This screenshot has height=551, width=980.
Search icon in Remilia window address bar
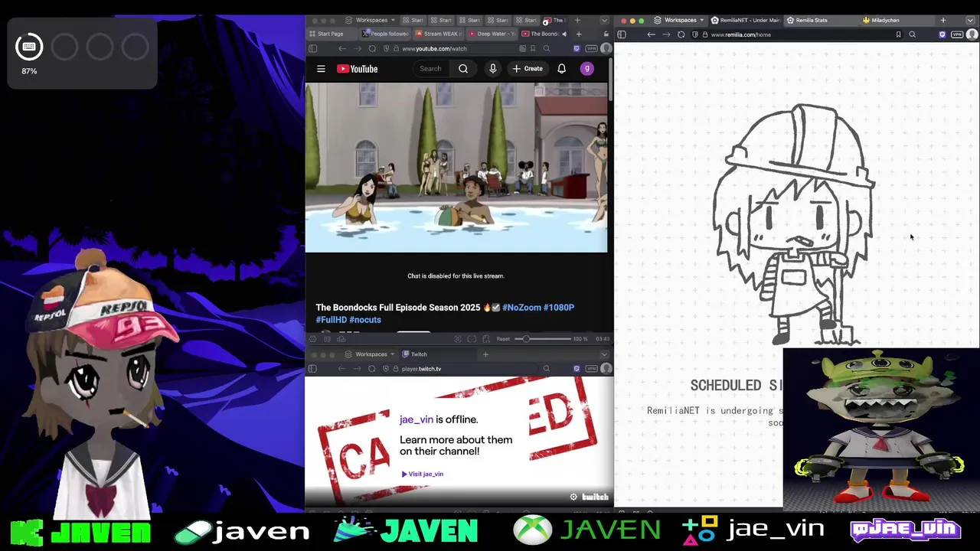click(912, 34)
